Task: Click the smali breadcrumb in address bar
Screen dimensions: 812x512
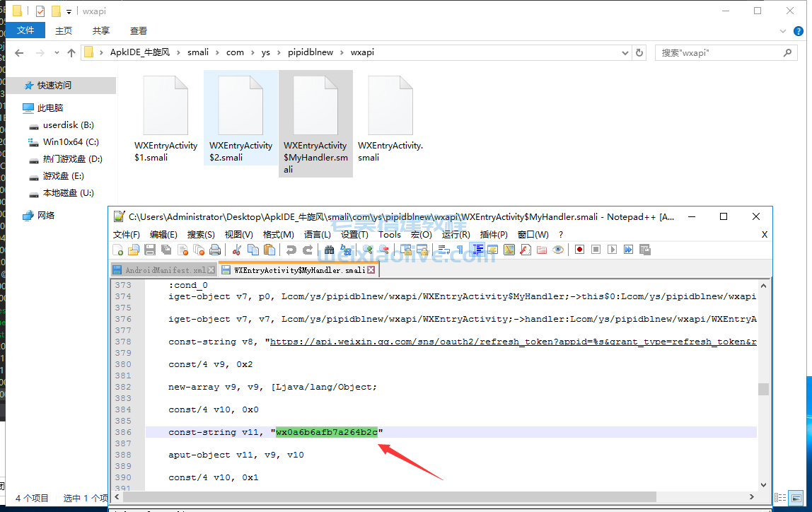Action: (198, 52)
